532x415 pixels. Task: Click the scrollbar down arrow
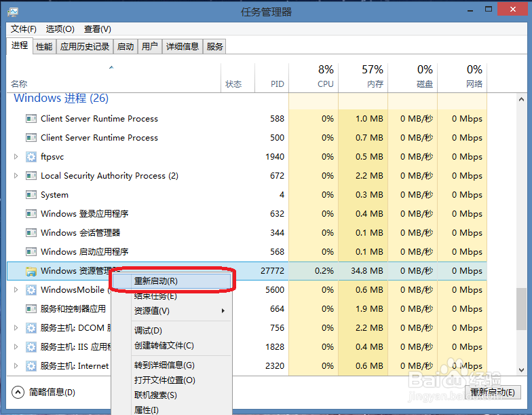pos(521,369)
